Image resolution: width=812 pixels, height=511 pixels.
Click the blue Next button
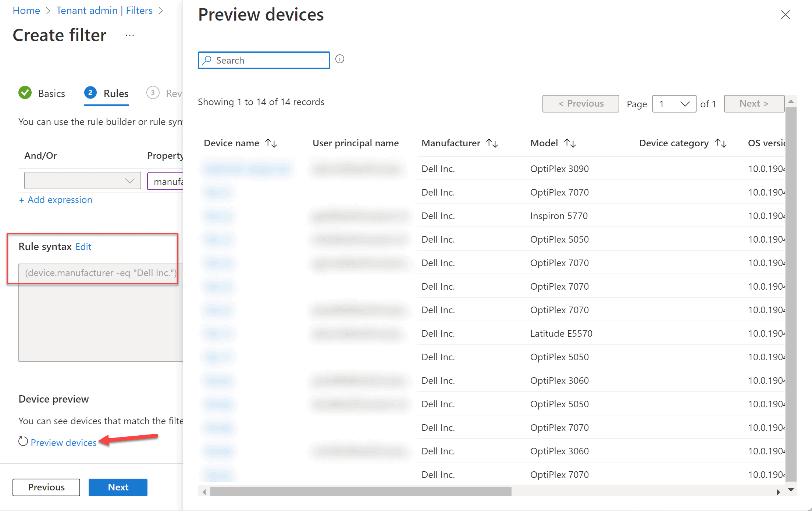coord(118,487)
